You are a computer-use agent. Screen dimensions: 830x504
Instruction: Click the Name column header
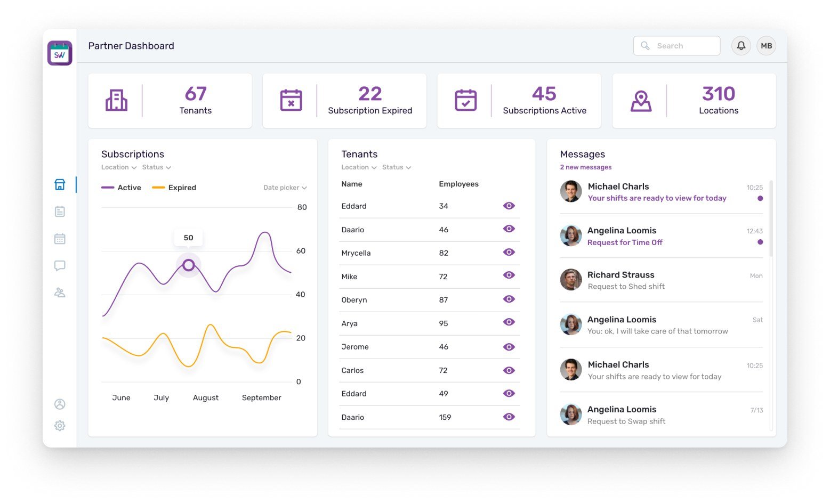point(352,184)
